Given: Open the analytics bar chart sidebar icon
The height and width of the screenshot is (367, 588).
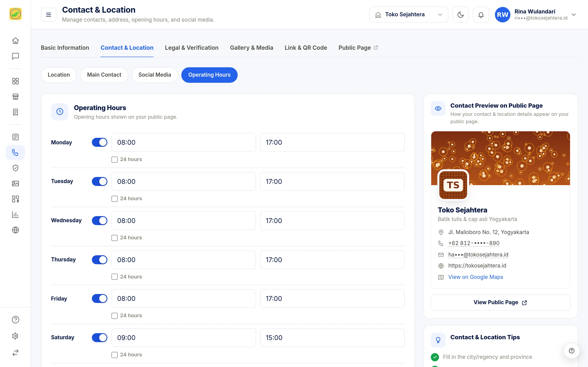Looking at the screenshot, I should pyautogui.click(x=15, y=214).
